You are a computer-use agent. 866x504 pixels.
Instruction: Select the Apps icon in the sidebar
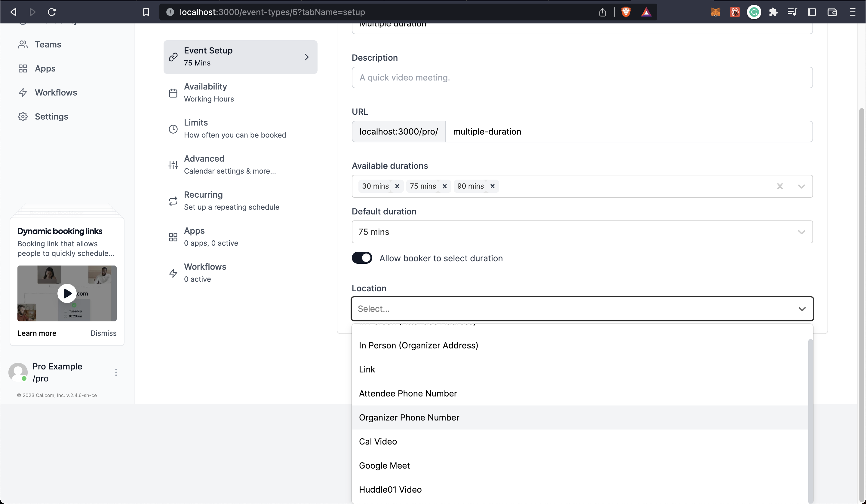[23, 68]
